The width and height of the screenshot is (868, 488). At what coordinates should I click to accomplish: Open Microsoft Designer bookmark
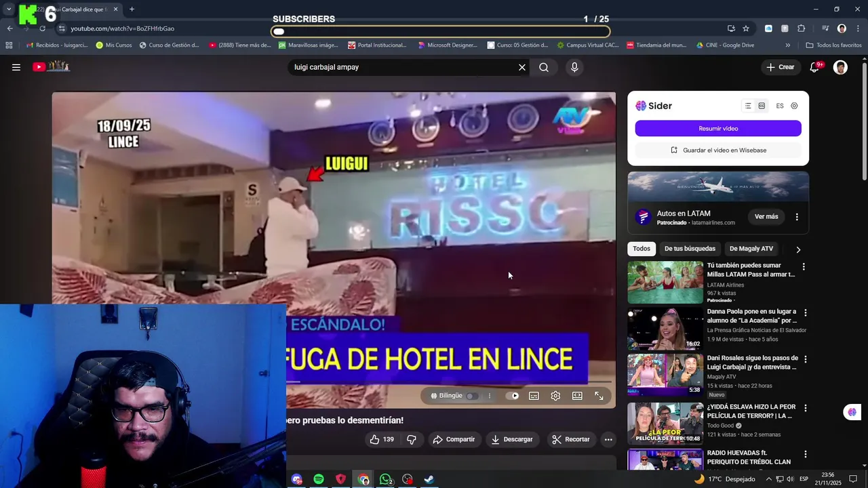tap(448, 45)
